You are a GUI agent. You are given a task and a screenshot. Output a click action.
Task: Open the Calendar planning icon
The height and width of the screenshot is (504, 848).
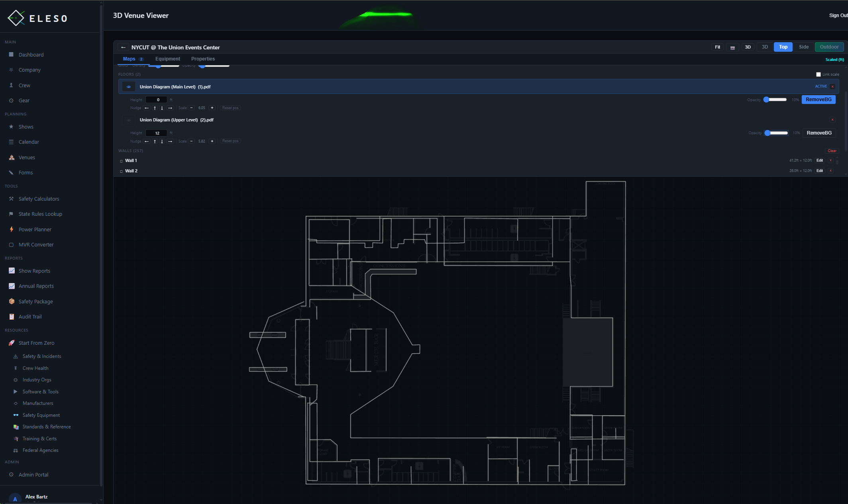pyautogui.click(x=11, y=142)
